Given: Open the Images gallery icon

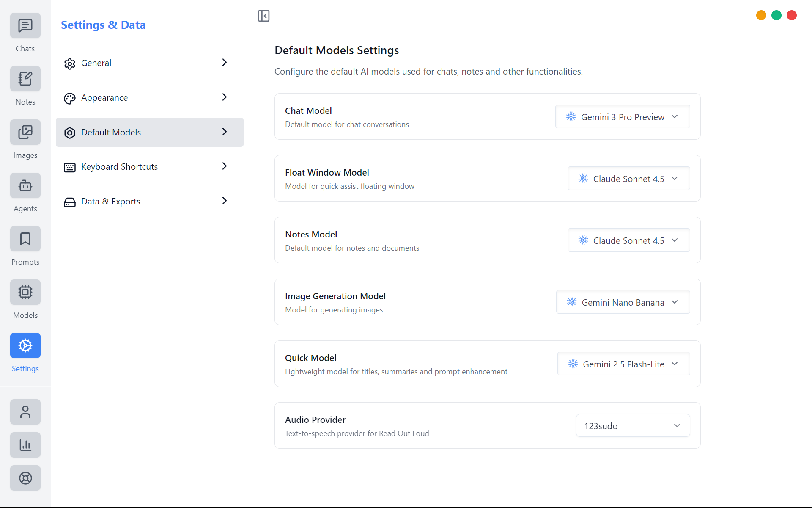Looking at the screenshot, I should tap(25, 133).
